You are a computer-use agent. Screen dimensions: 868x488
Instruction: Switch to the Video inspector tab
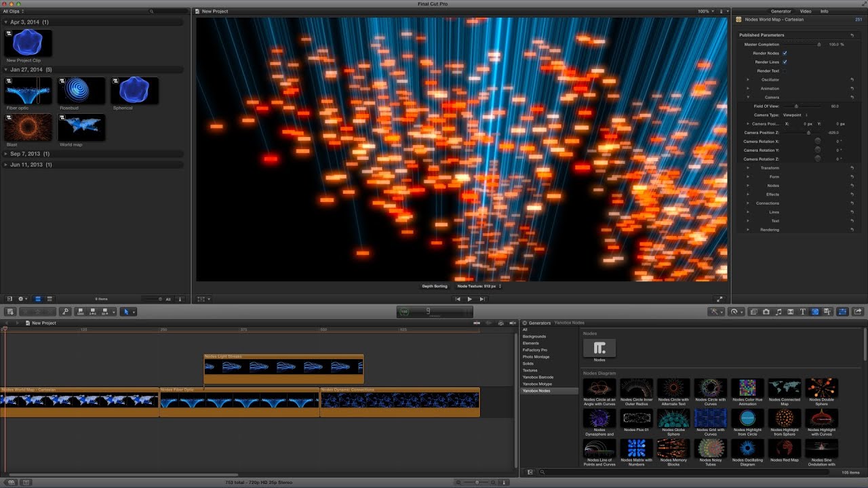tap(806, 12)
